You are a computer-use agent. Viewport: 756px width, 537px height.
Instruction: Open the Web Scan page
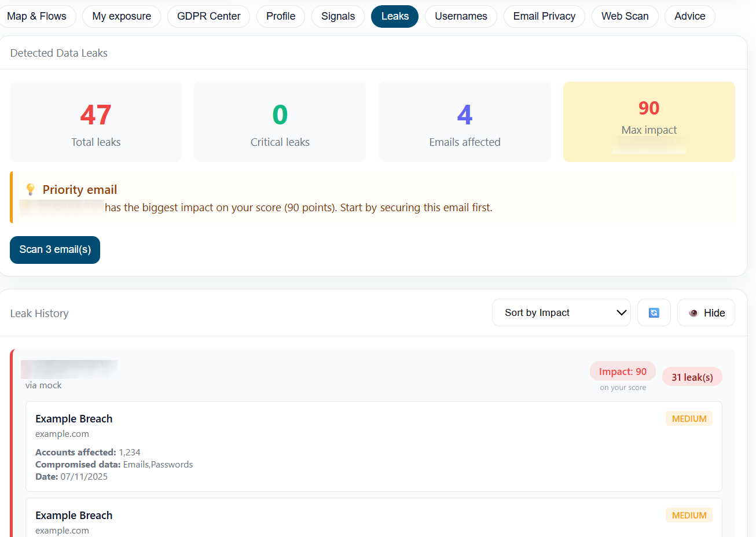pyautogui.click(x=625, y=16)
